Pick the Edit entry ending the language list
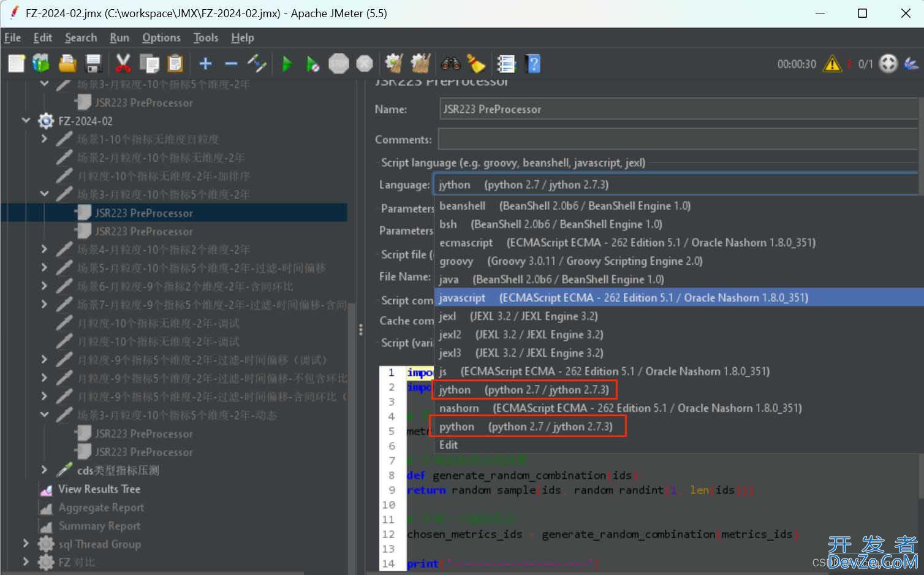The image size is (924, 575). point(677,445)
